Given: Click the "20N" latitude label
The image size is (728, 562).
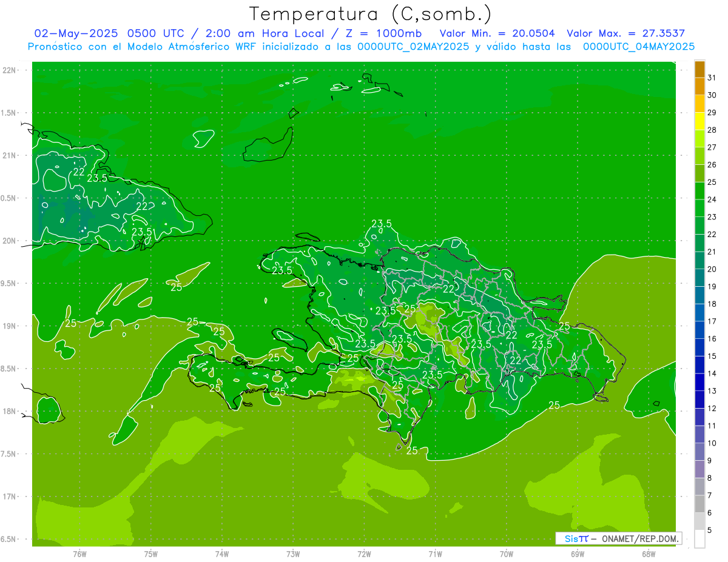Looking at the screenshot, I should point(9,241).
